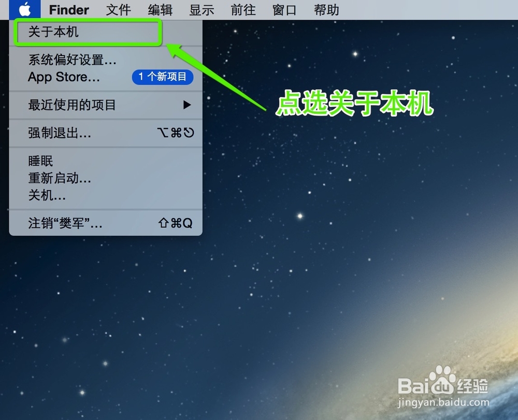Expand 最近使用的项目 submenu
The width and height of the screenshot is (518, 420).
[x=73, y=105]
